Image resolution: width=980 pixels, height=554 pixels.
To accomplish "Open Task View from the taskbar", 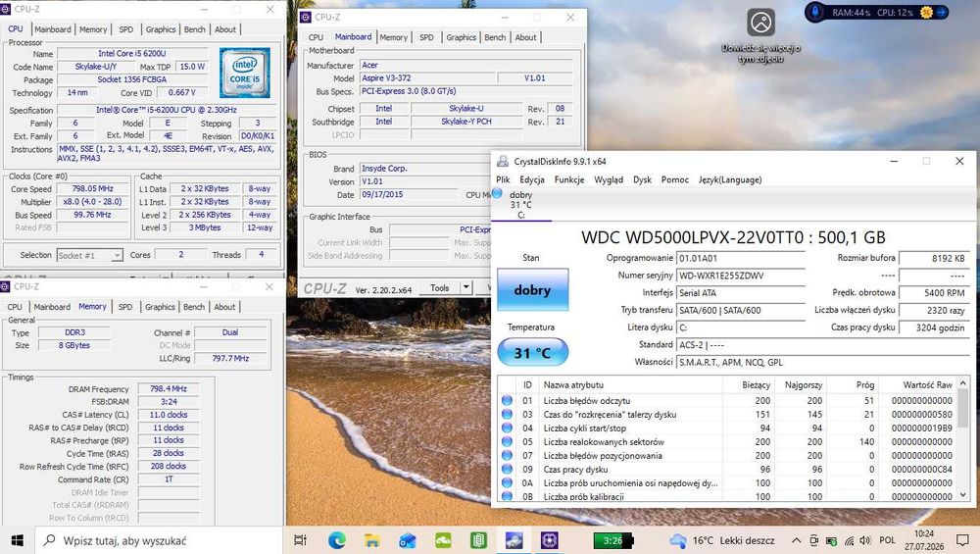I will click(x=300, y=540).
